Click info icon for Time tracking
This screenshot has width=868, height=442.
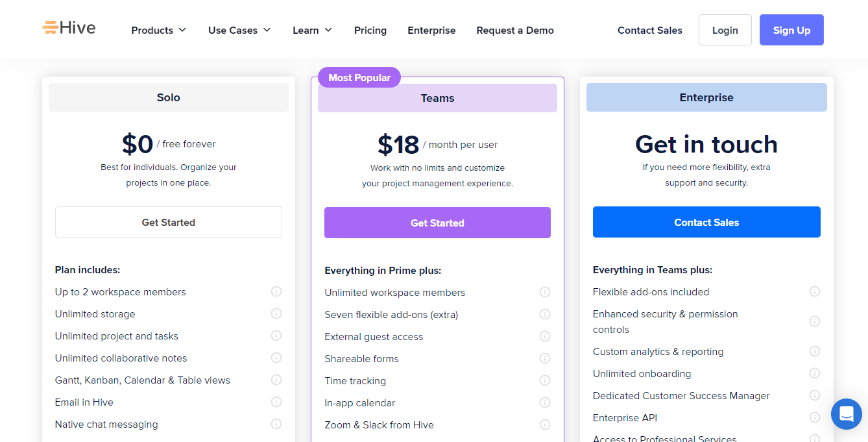(545, 381)
